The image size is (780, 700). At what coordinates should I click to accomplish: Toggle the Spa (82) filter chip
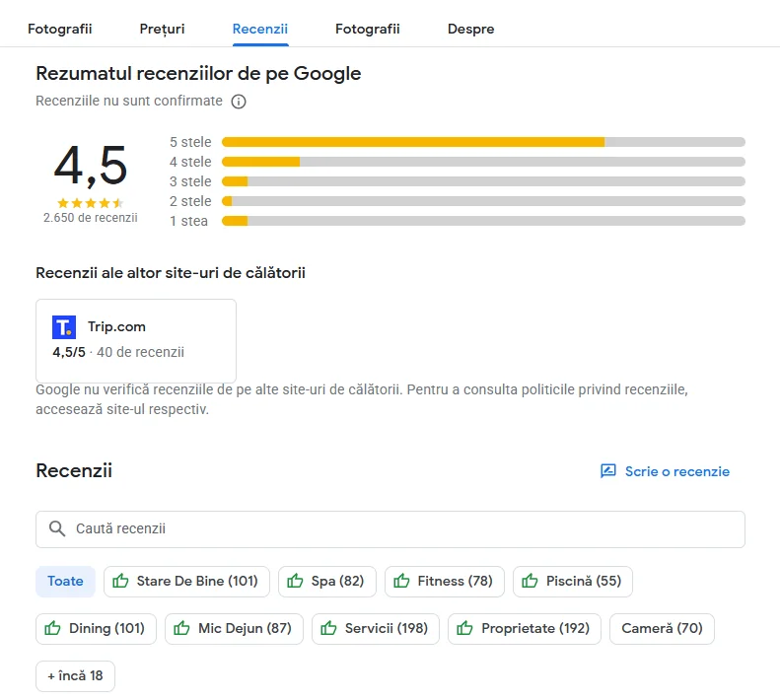[x=326, y=581]
